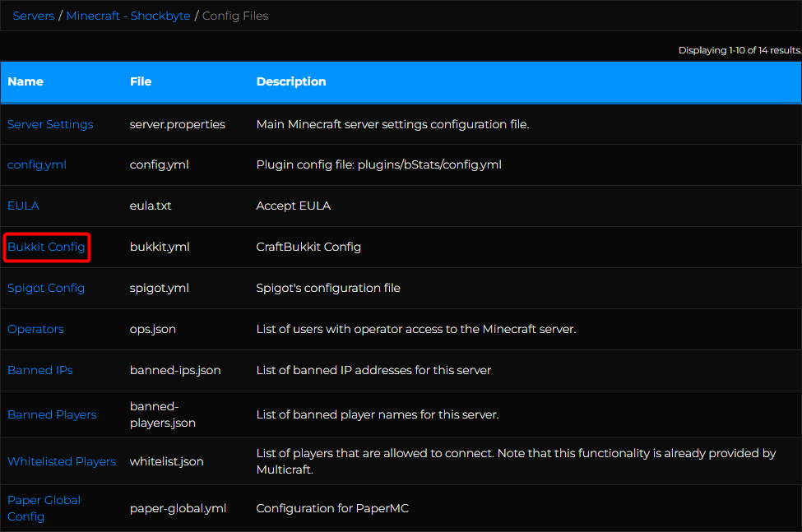Click the 'Configuration for PaperMC' description
The image size is (802, 532).
(332, 508)
